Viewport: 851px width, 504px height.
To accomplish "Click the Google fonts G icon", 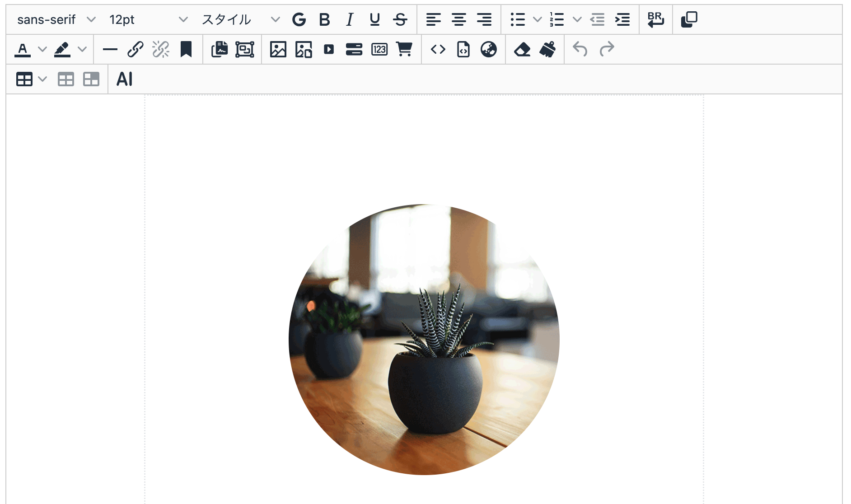I will pyautogui.click(x=299, y=19).
